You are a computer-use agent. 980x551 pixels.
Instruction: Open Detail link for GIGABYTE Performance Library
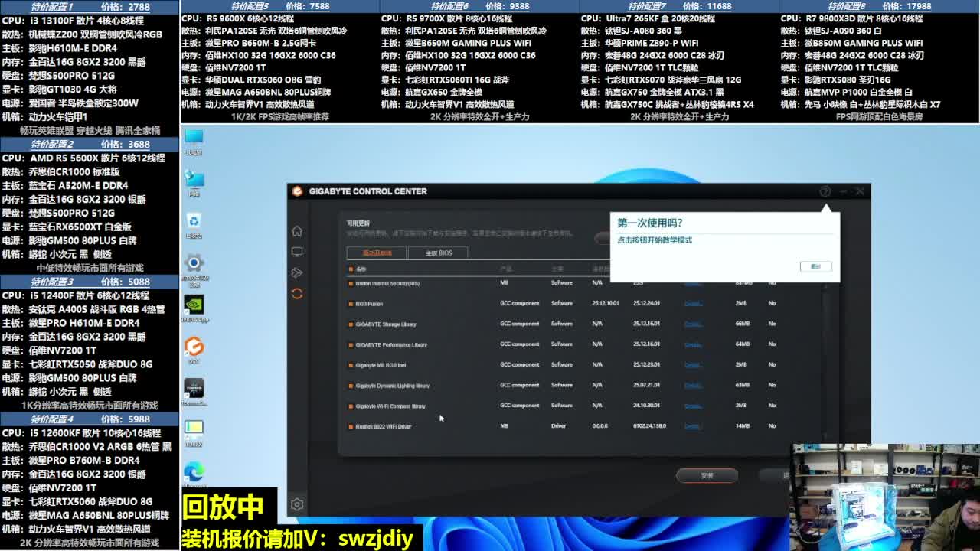(693, 344)
